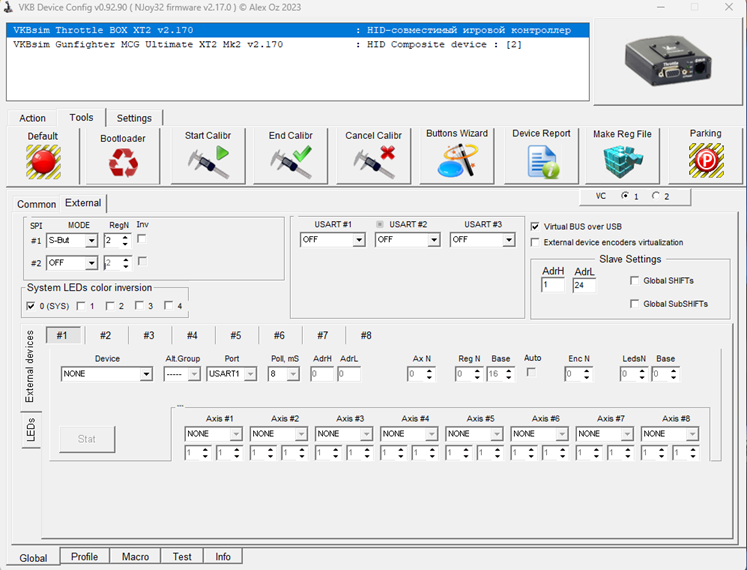747x570 pixels.
Task: Toggle the Global SHIFTs checkbox
Action: pyautogui.click(x=636, y=281)
